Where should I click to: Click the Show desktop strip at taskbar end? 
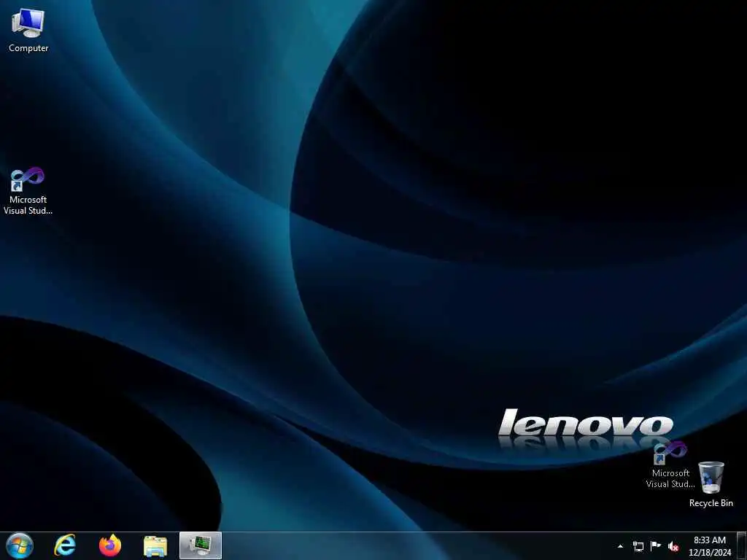point(742,546)
